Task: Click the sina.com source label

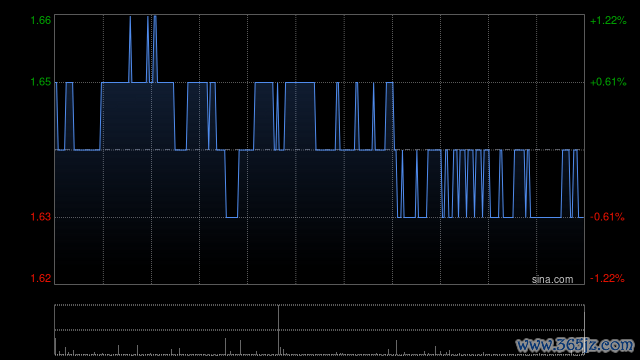Action: (552, 280)
